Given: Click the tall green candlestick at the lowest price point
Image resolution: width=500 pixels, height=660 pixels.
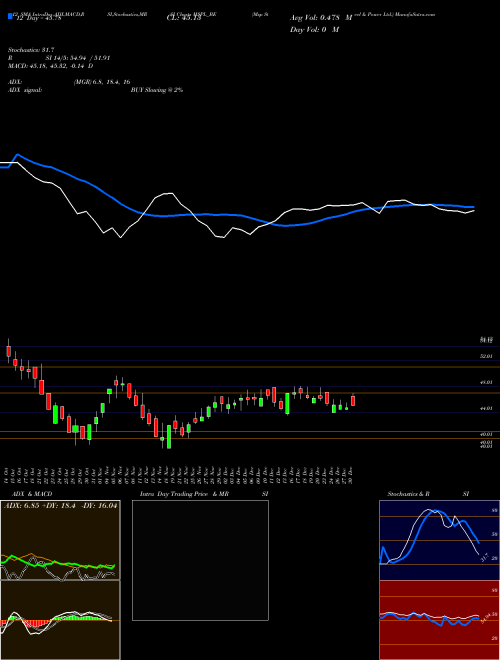Looking at the screenshot, I should pos(169,436).
